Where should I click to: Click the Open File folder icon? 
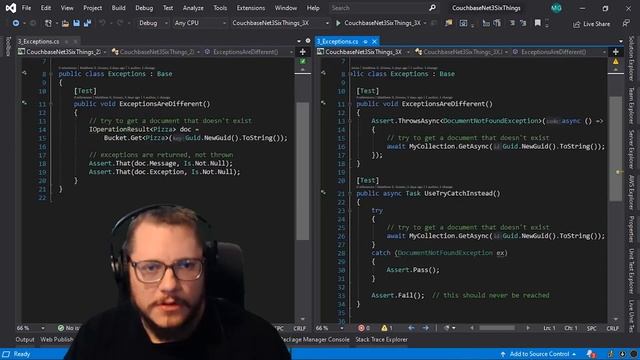tap(65, 23)
